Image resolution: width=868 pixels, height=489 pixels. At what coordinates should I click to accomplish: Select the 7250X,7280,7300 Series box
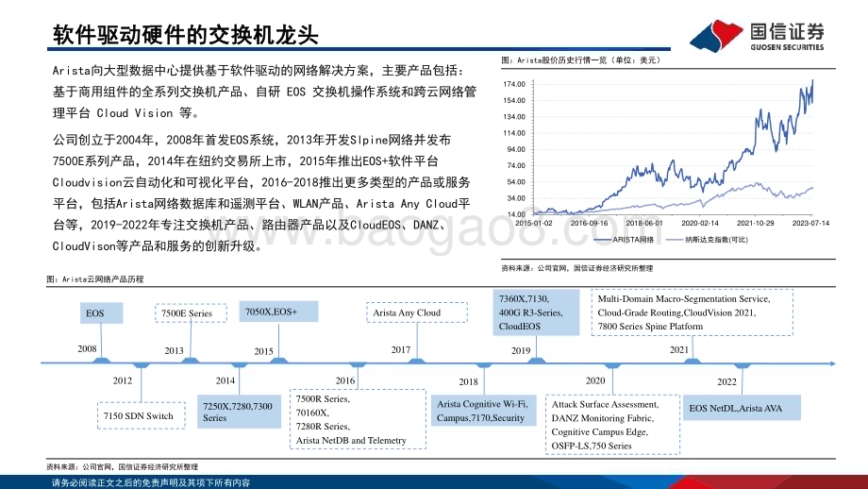[x=239, y=412]
